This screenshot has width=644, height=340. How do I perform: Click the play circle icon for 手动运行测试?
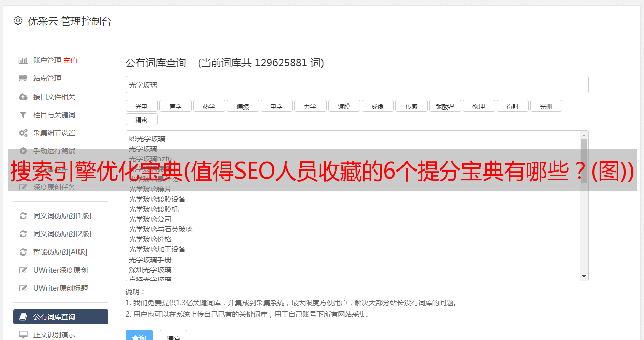[x=23, y=151]
